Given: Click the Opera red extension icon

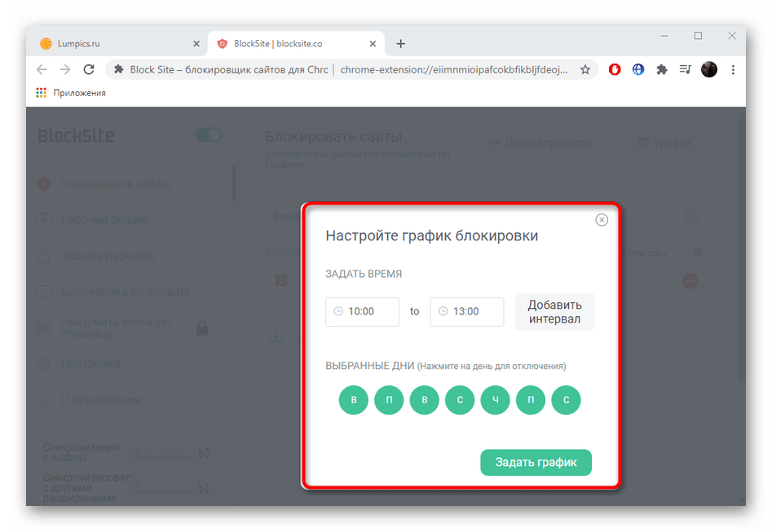Looking at the screenshot, I should pos(615,70).
